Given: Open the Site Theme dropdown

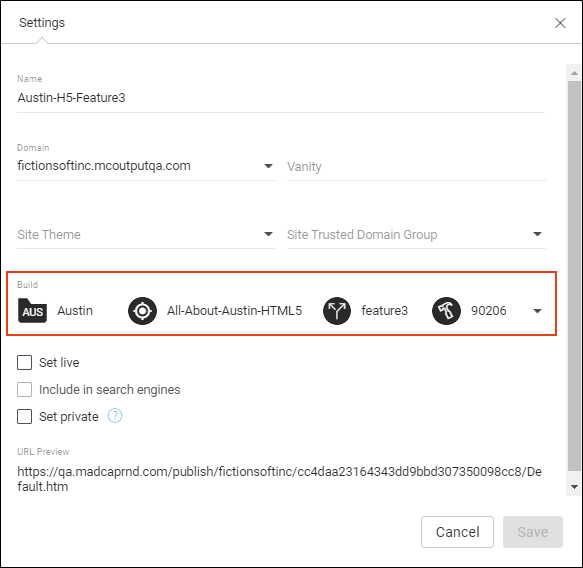Looking at the screenshot, I should 146,235.
